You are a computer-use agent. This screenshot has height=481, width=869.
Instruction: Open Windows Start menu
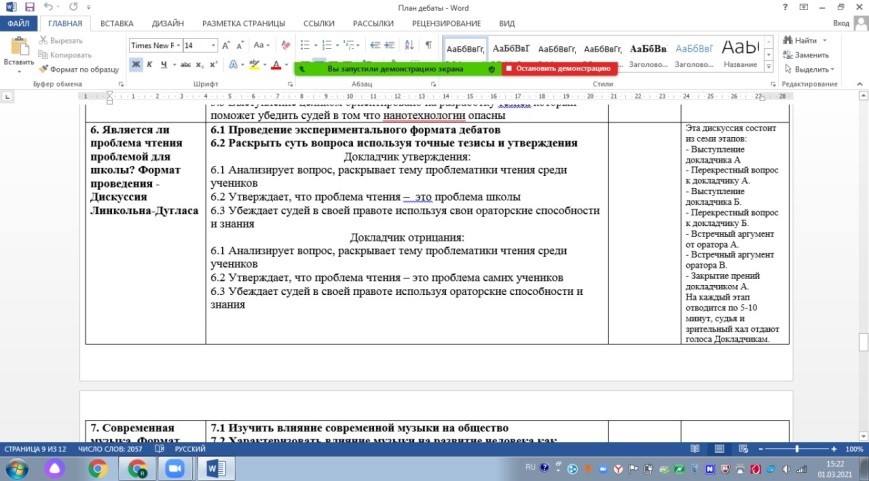[x=17, y=469]
